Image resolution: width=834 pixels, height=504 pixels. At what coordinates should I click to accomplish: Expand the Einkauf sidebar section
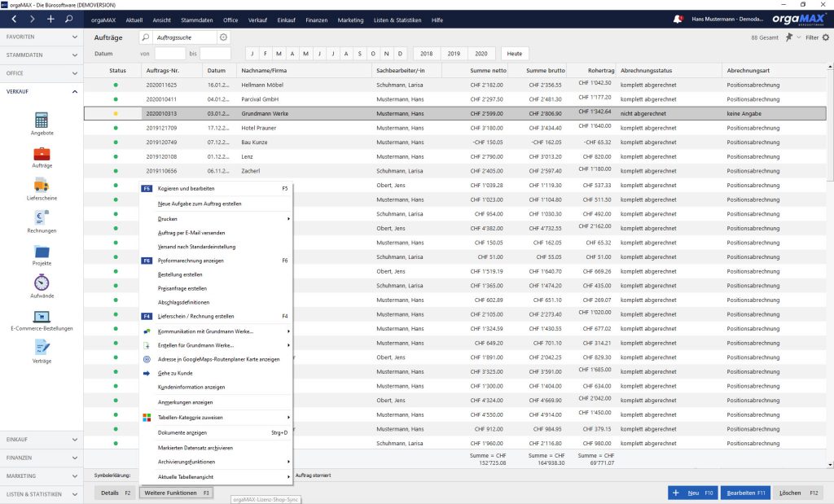(42, 439)
